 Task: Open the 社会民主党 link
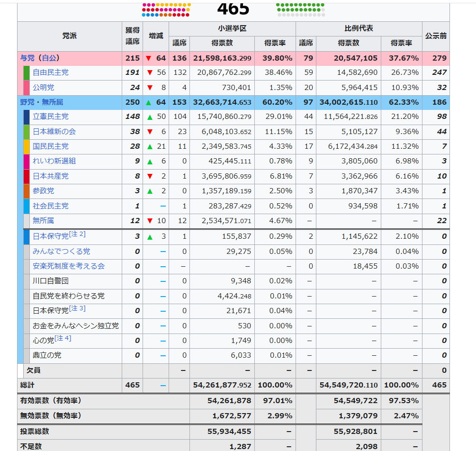click(51, 206)
